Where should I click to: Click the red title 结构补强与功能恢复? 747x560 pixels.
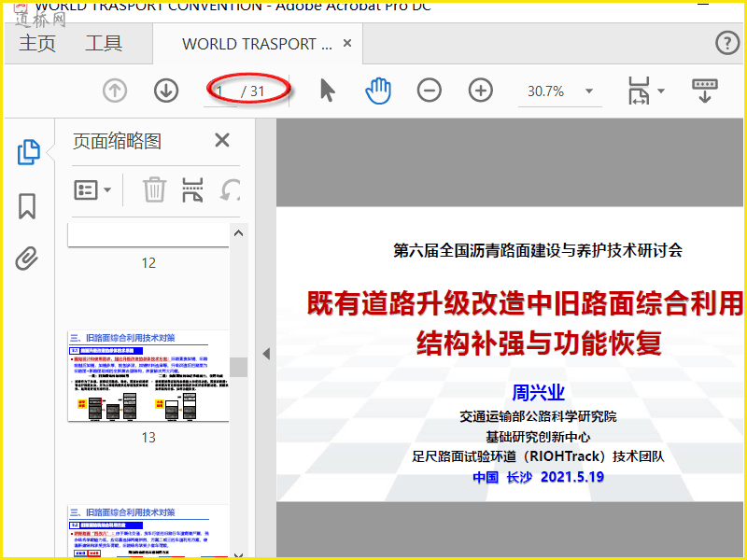(539, 343)
